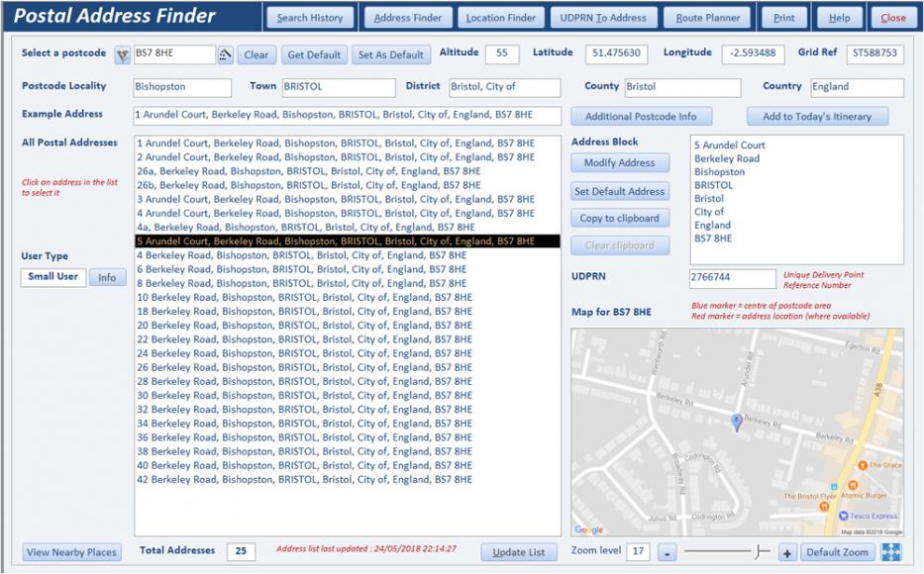Click the Altitude field
Viewport: 924px width, 574px height.
(x=502, y=53)
